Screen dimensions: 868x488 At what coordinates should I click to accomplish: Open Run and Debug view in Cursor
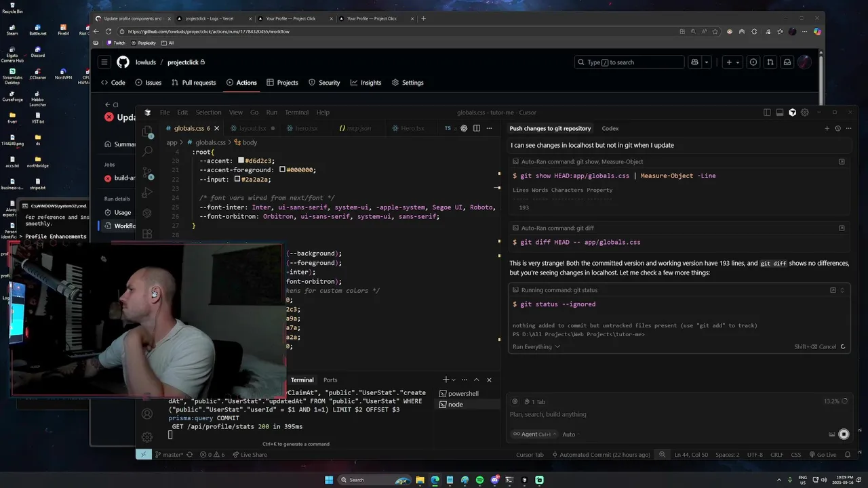147,193
